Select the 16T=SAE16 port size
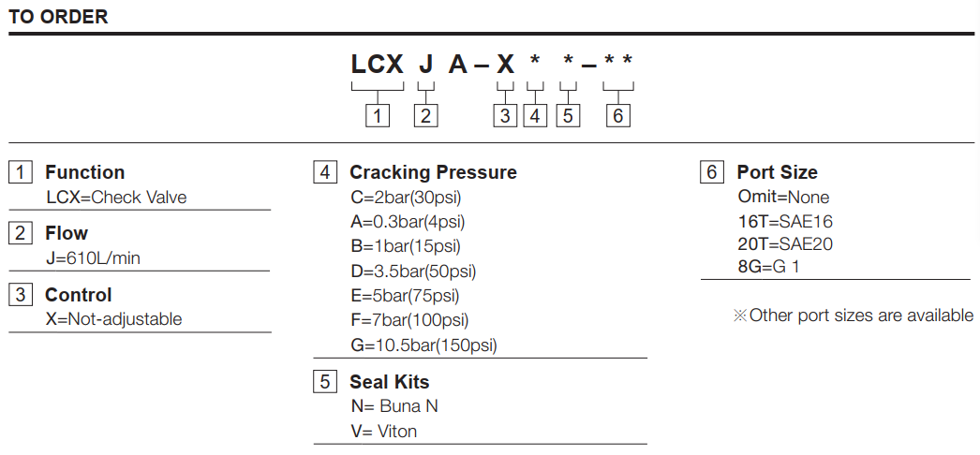The image size is (980, 455). point(785,222)
